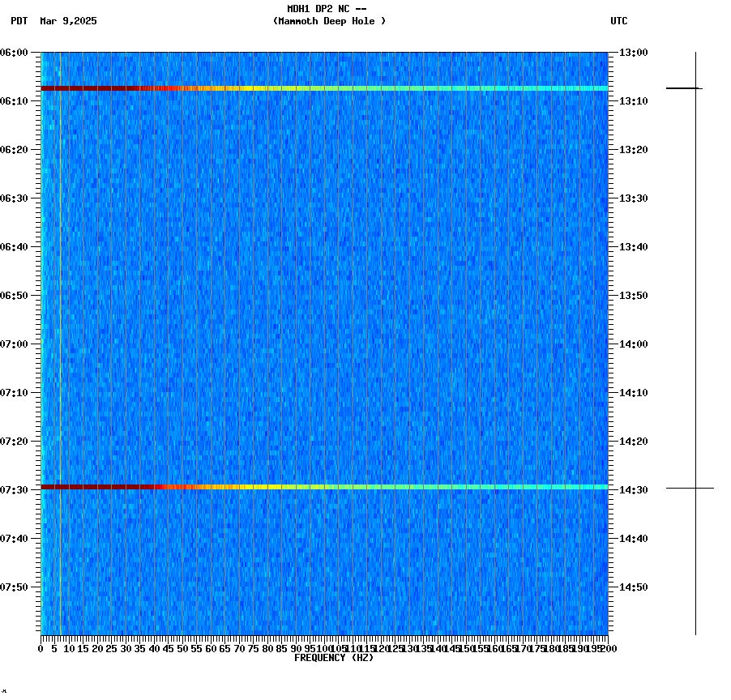Select the Mammoth Deep Hole subtitle
The width and height of the screenshot is (731, 700).
329,22
